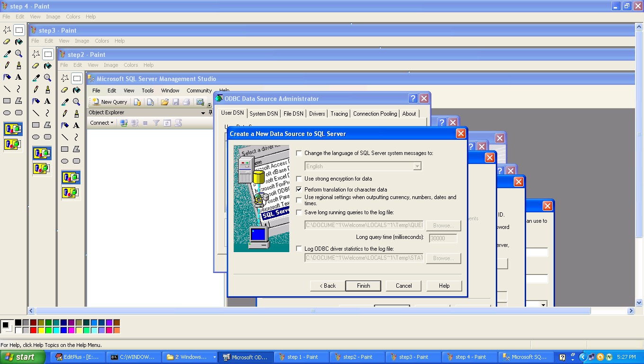Click the Save disk icon in SSMS toolbar

coord(176,102)
